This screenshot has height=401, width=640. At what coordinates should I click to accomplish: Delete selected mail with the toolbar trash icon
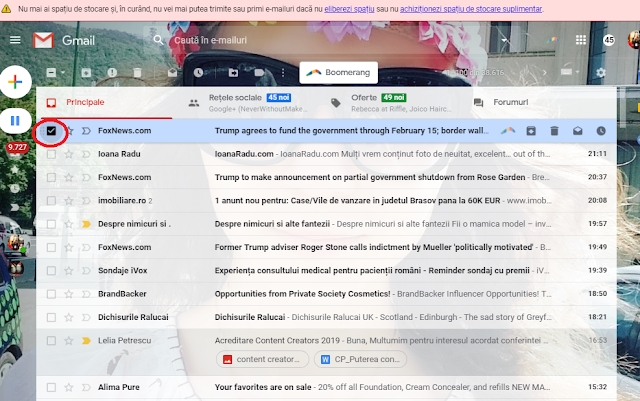138,73
